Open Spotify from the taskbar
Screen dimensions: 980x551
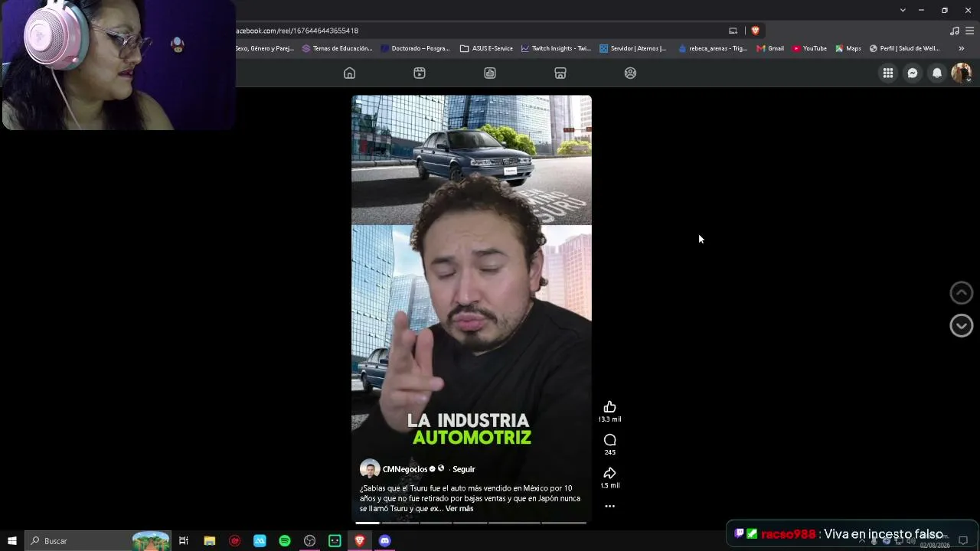(285, 540)
